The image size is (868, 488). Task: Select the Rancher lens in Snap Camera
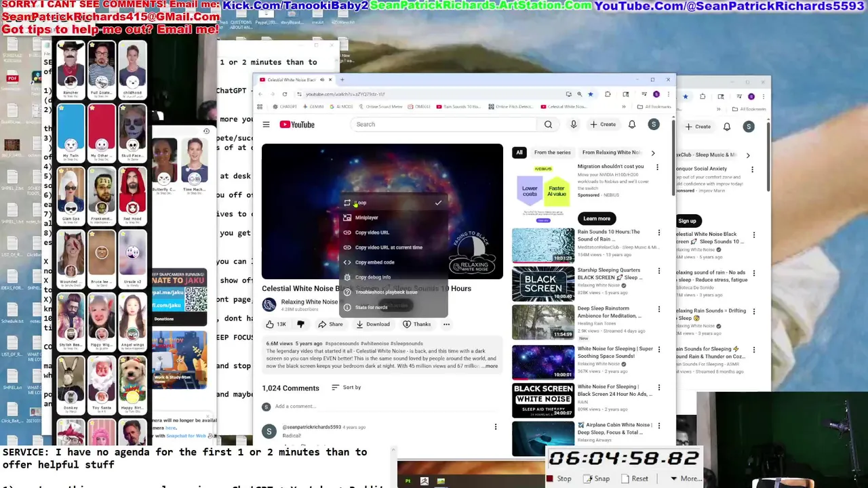click(71, 69)
